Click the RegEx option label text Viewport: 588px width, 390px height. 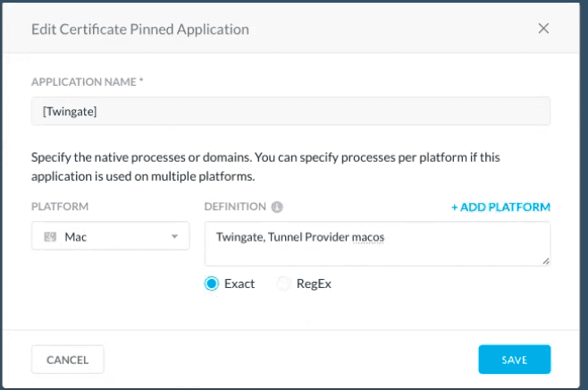click(314, 284)
